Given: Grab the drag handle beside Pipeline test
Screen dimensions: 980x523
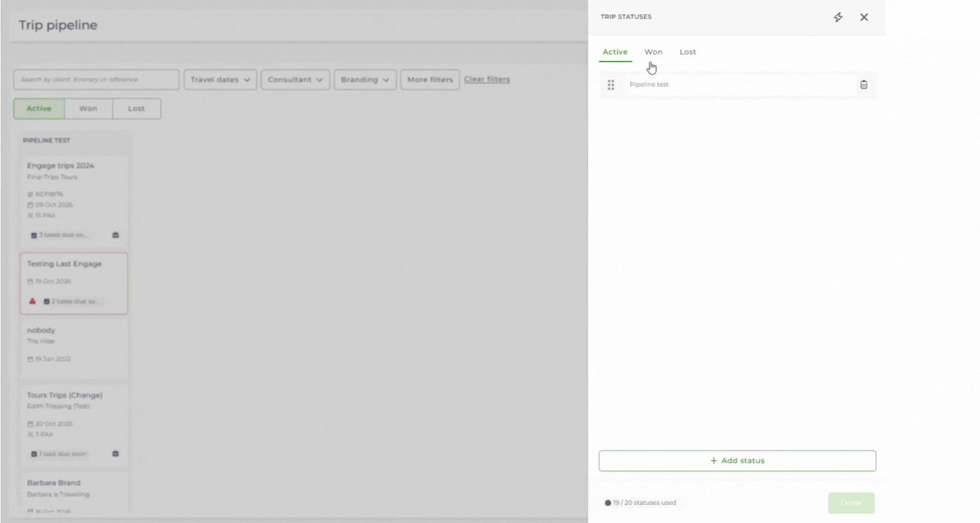Looking at the screenshot, I should (x=611, y=85).
